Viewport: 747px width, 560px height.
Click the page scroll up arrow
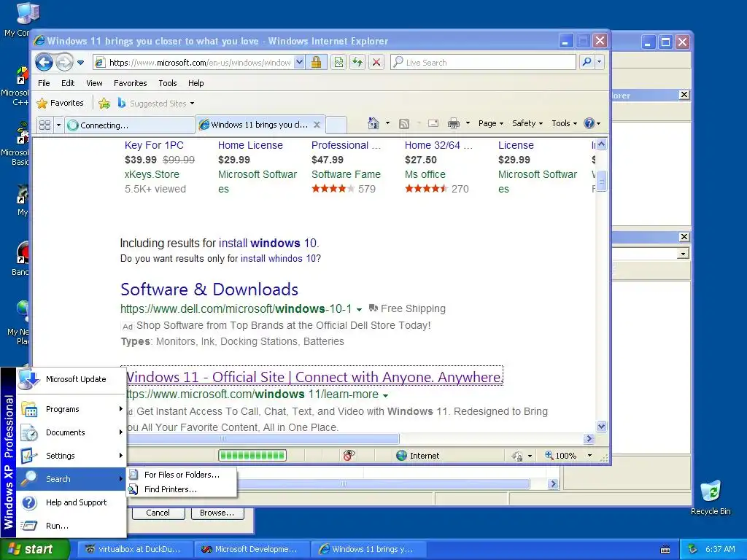pos(601,144)
